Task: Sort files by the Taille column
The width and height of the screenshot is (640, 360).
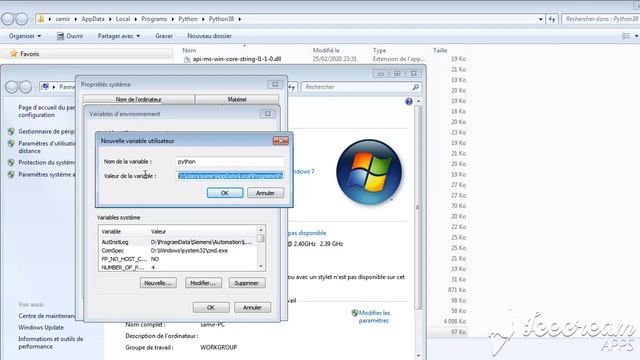Action: (440, 50)
